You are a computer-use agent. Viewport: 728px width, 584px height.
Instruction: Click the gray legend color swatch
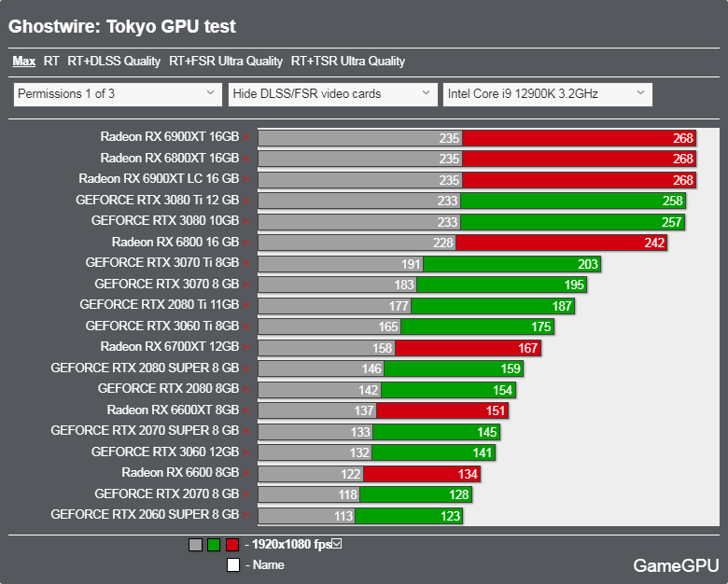tap(195, 545)
